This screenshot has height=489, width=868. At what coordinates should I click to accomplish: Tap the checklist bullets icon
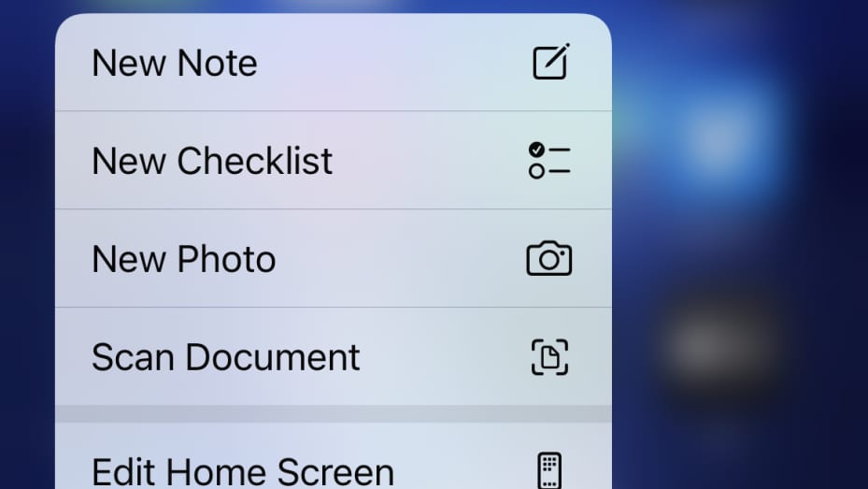pos(549,161)
